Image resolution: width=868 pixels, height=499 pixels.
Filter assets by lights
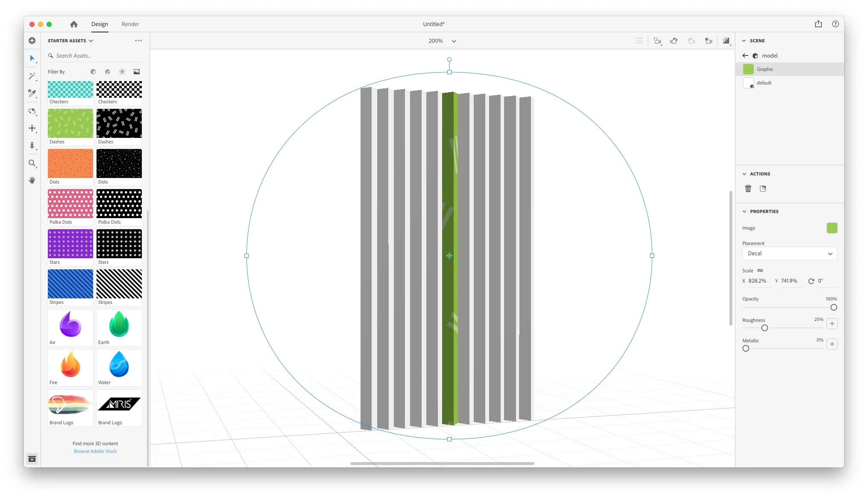tap(122, 72)
